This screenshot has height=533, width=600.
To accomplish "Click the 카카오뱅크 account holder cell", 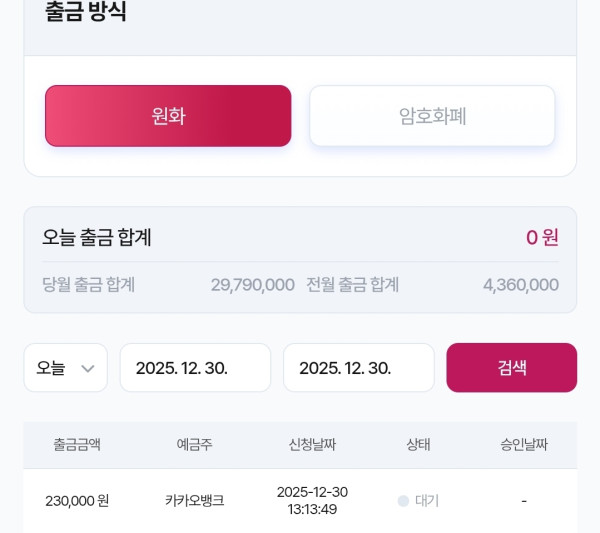I will pos(194,501).
